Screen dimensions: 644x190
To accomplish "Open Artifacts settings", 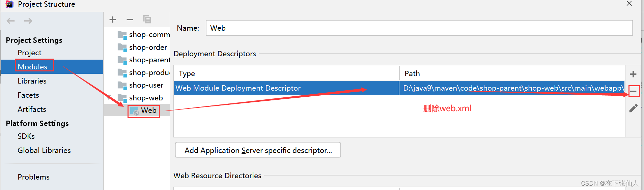I will pos(32,109).
